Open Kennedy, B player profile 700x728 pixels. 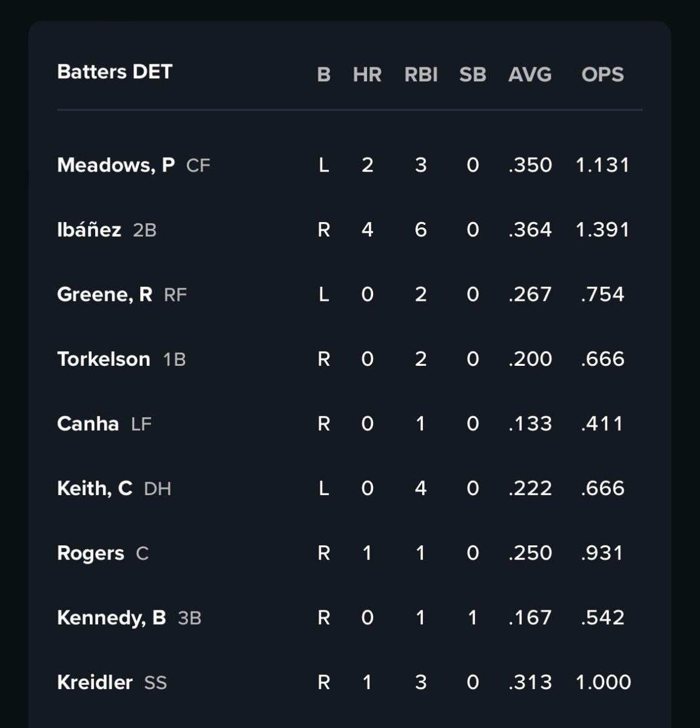pos(112,618)
